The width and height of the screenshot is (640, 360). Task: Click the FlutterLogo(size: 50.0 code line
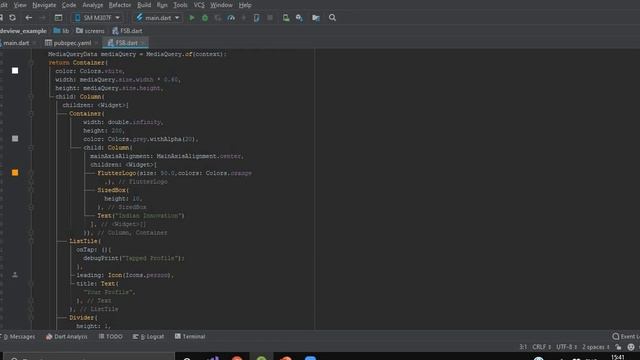(x=174, y=173)
